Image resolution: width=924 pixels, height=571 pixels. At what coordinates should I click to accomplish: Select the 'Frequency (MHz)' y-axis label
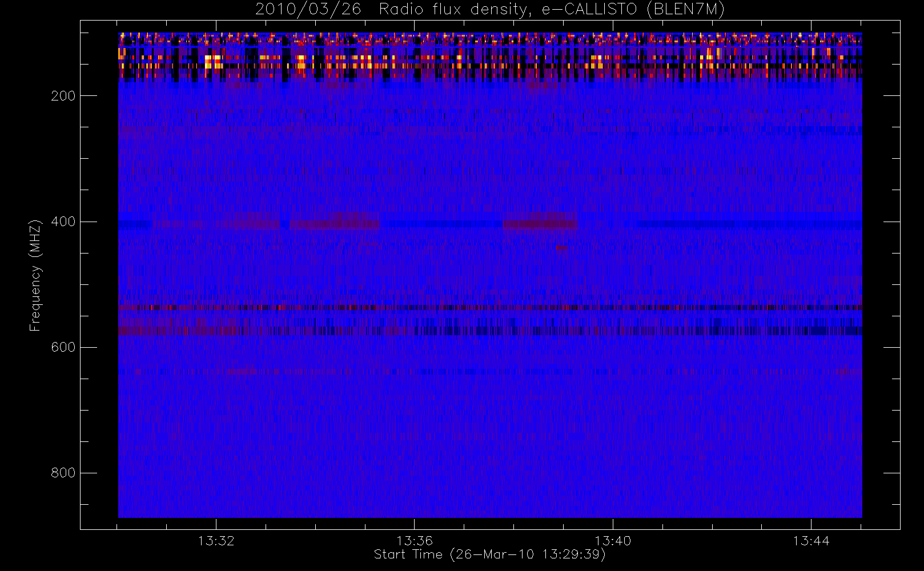coord(35,275)
